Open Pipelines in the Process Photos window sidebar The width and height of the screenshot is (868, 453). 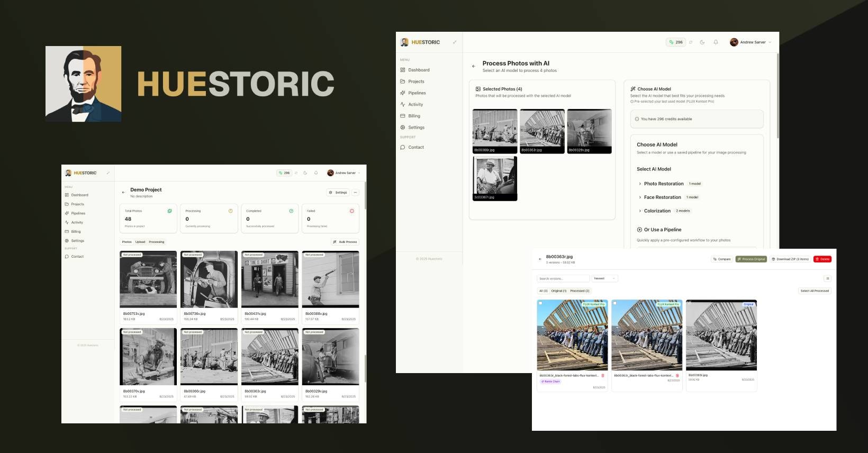[x=413, y=93]
